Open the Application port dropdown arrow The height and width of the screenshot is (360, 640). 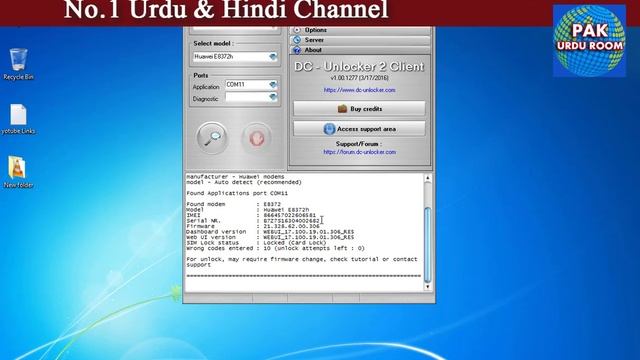tap(273, 84)
